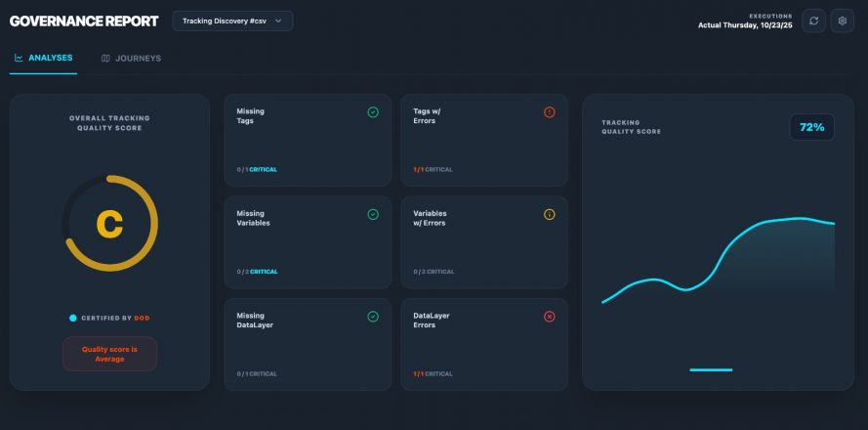Click the refresh executions icon
This screenshot has width=868, height=430.
[813, 21]
